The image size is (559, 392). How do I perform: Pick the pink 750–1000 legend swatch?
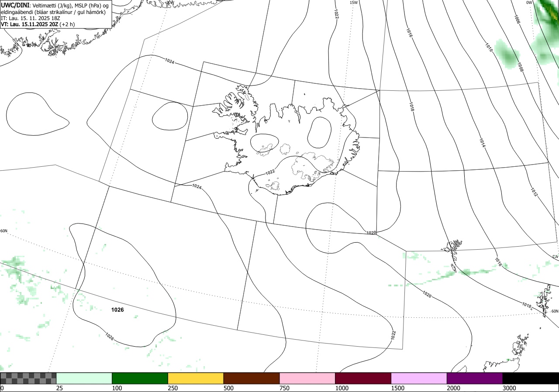click(x=307, y=378)
